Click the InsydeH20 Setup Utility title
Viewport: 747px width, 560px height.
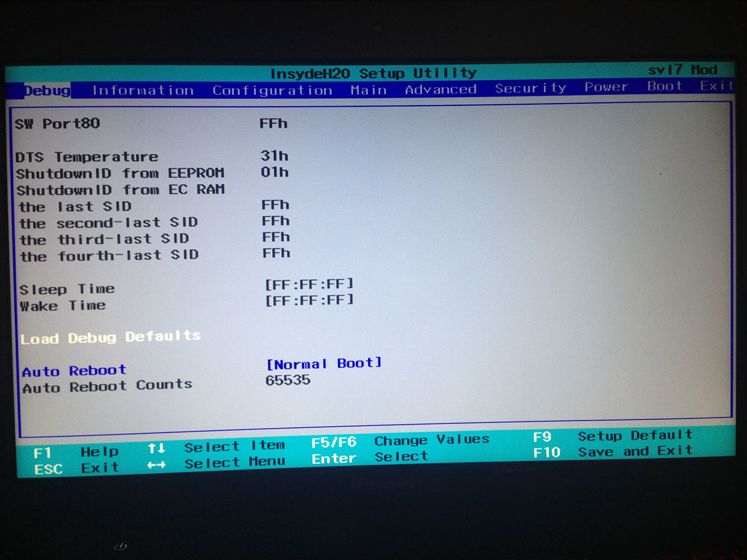click(x=374, y=73)
